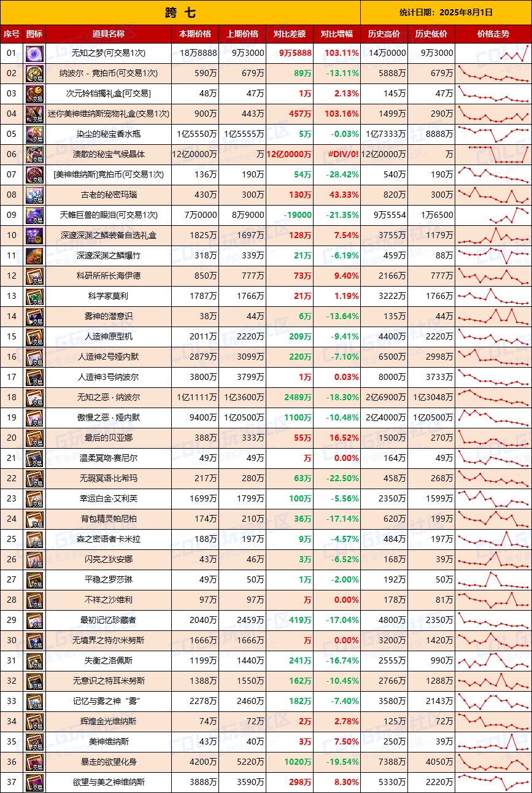Click the card icon for 最初记忆珍藏者
532x793 pixels.
34,621
